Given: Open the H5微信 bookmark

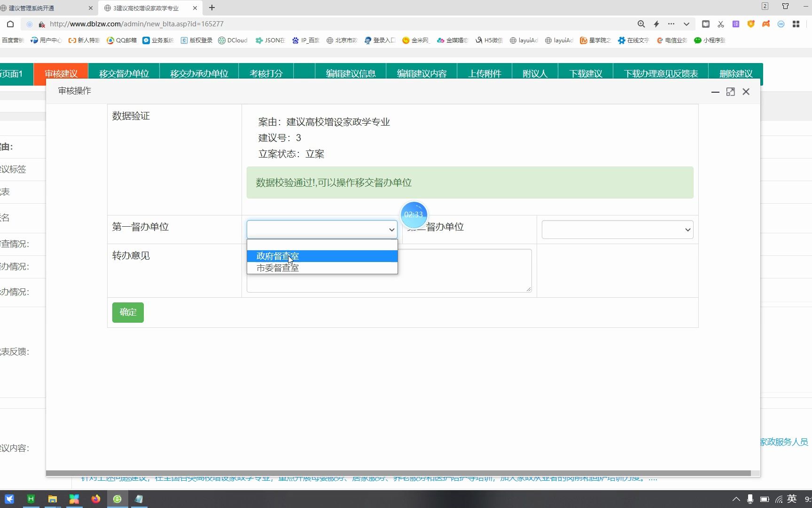Looking at the screenshot, I should [x=489, y=40].
